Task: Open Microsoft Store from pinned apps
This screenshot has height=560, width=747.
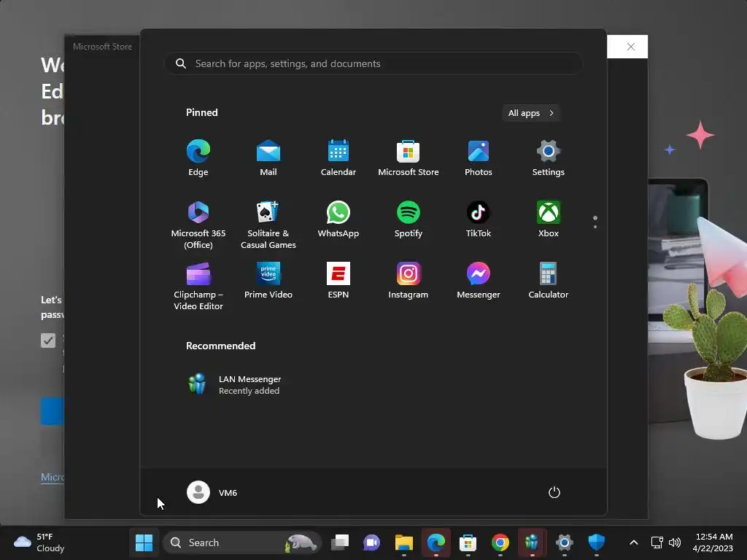Action: point(409,158)
